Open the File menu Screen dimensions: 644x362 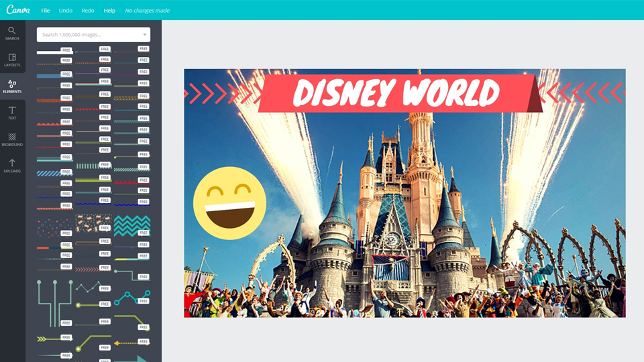45,10
